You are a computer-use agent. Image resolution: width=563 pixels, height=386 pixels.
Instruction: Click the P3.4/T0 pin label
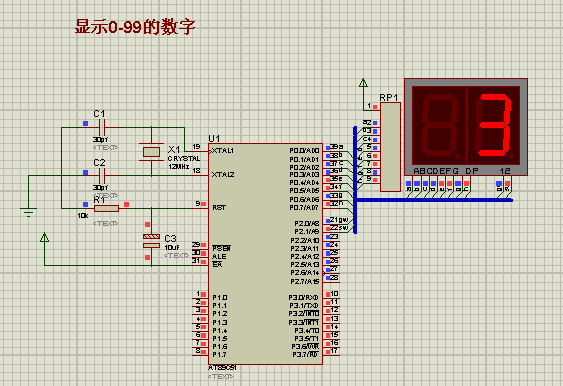[307, 330]
